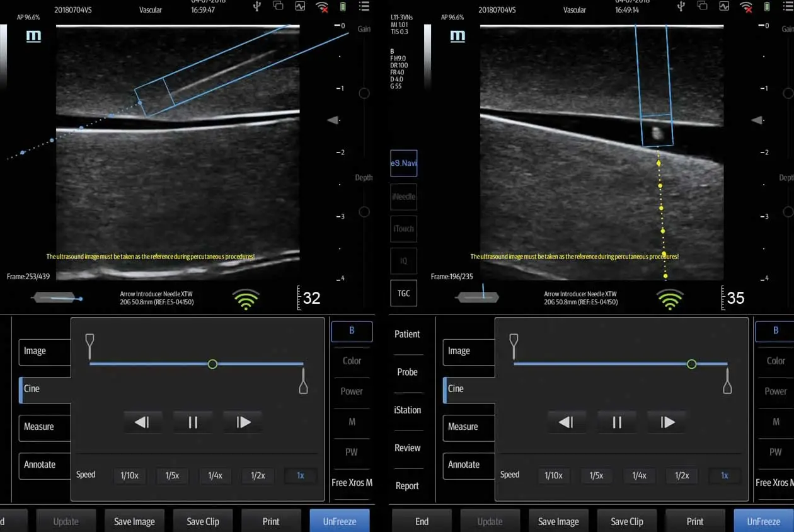Select Color mode on the left screen
The height and width of the screenshot is (532, 794).
[352, 361]
